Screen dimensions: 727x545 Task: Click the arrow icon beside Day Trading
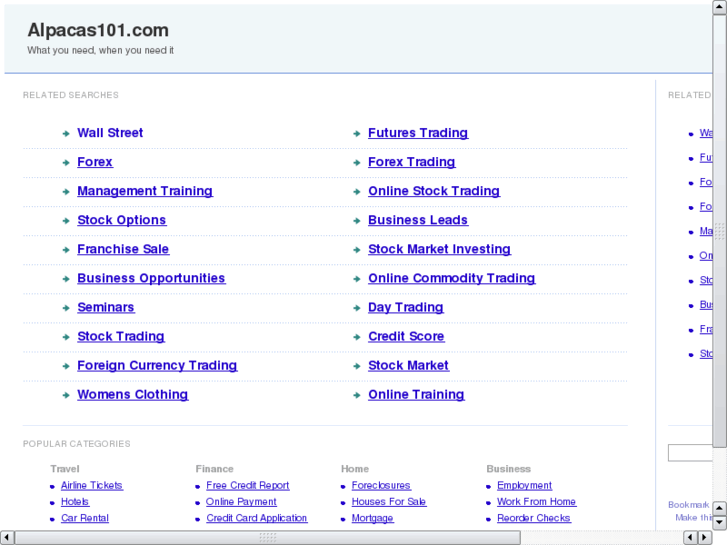(357, 308)
